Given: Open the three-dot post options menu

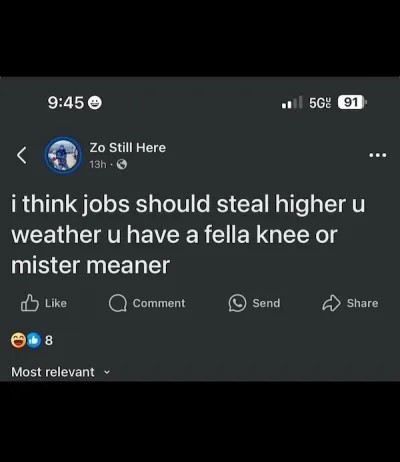Looking at the screenshot, I should pos(378,155).
